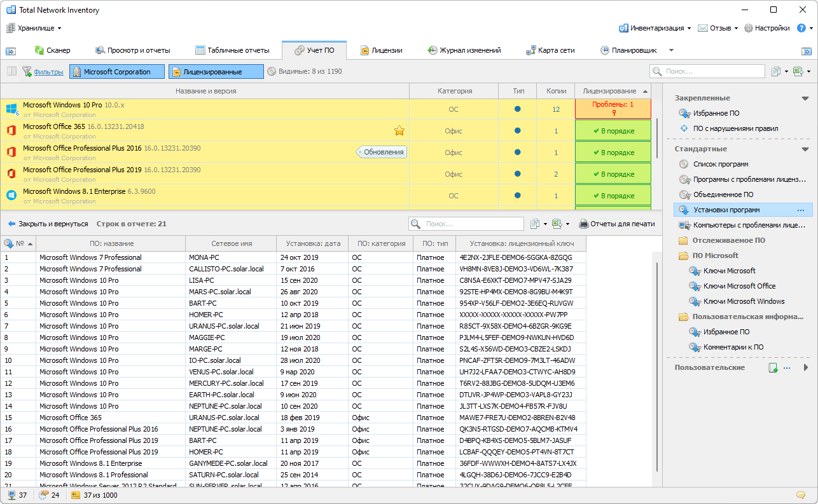
Task: Click the Windows 10 Pro logo icon
Action: 11,109
